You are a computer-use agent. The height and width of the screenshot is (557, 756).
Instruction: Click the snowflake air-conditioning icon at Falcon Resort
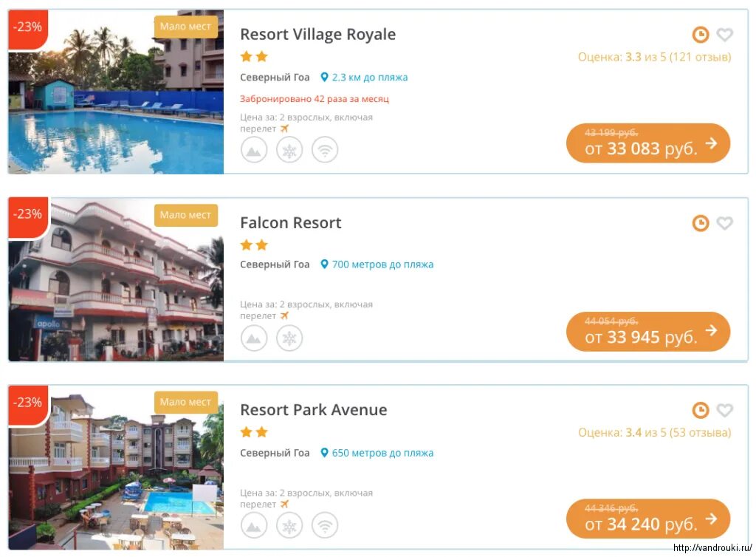(289, 338)
